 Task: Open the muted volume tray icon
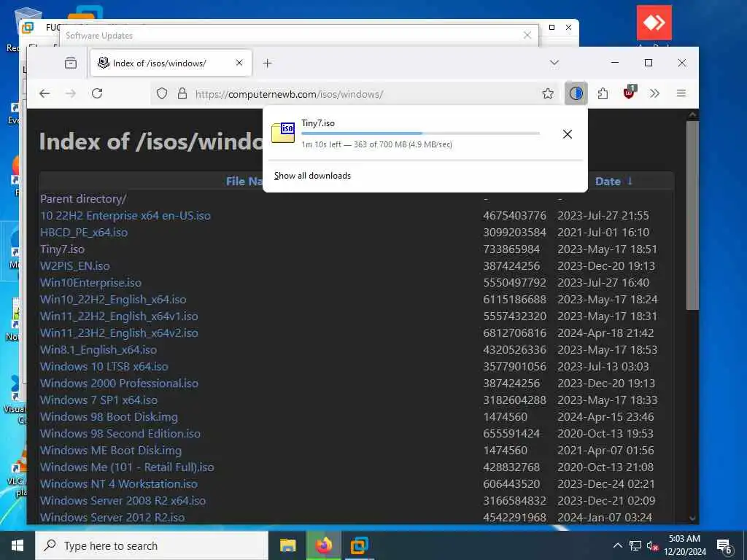coord(653,545)
